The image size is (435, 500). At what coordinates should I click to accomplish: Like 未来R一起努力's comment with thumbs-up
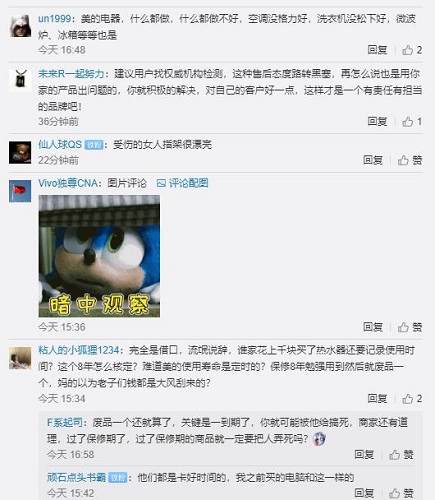click(x=412, y=122)
